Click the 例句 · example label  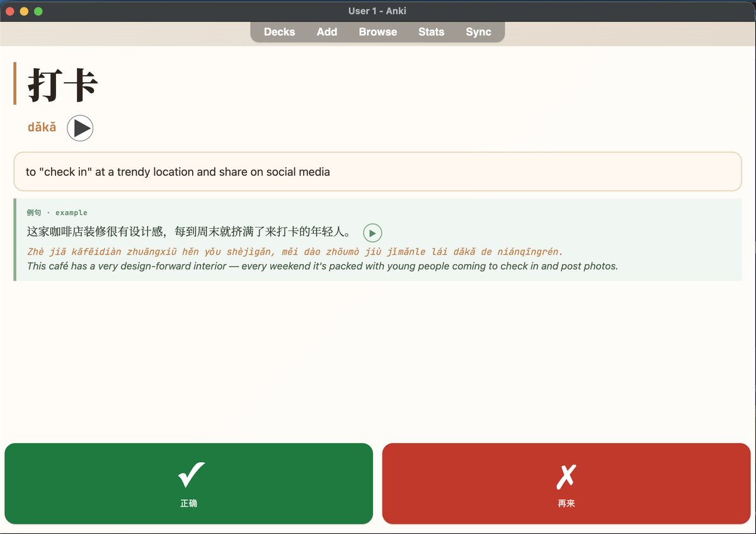pyautogui.click(x=57, y=212)
